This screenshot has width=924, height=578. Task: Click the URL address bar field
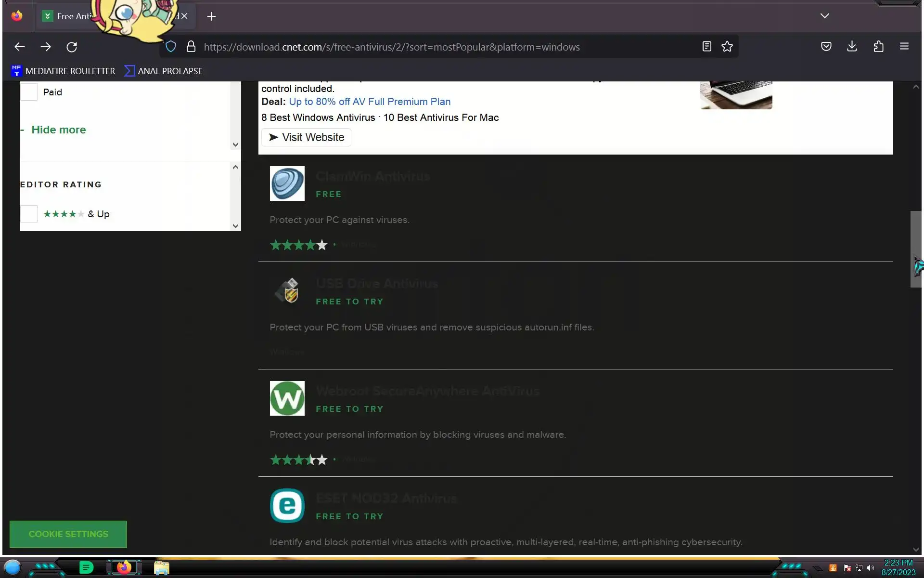pyautogui.click(x=433, y=47)
